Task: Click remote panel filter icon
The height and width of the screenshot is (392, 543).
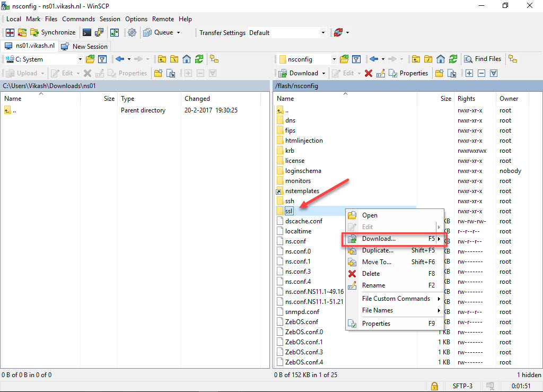Action: coord(356,59)
